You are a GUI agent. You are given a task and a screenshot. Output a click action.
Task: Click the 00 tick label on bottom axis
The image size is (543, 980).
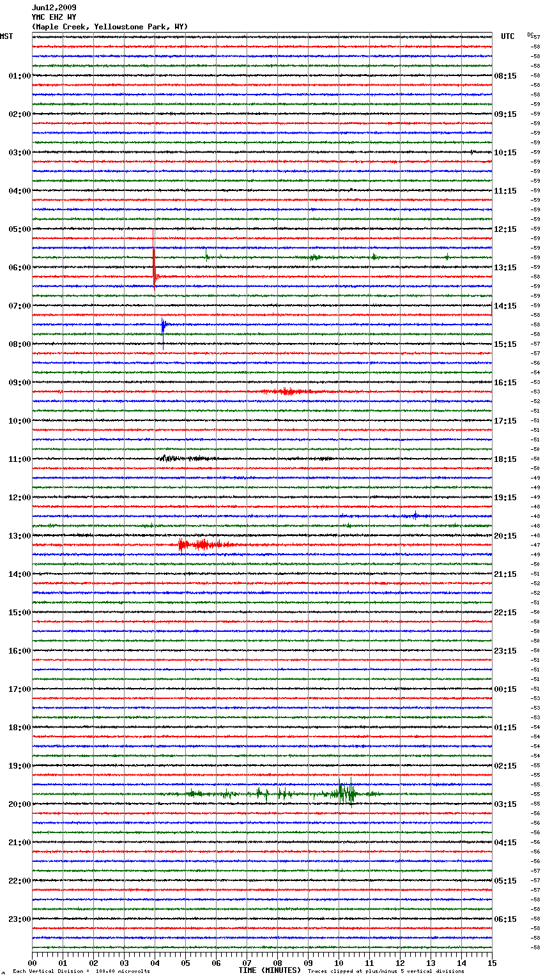[x=33, y=963]
